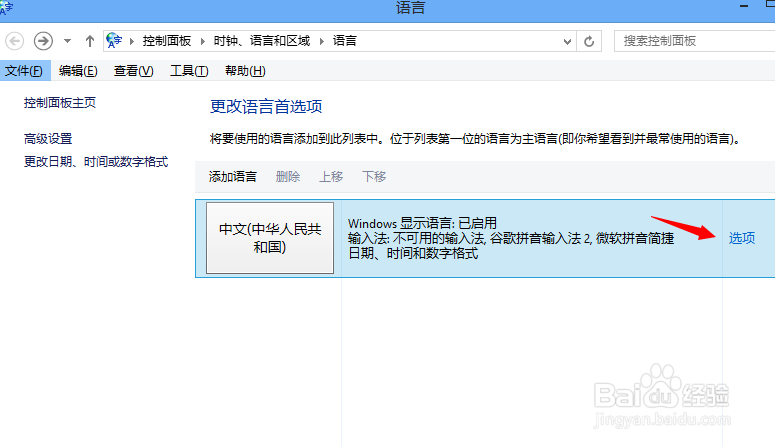
Task: Expand the chevron after 控制面板 in the breadcrumb
Action: point(203,41)
